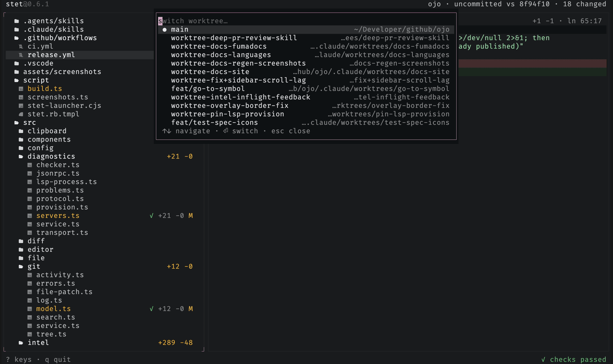Click the errors.ts file icon
The image size is (613, 364).
pyautogui.click(x=30, y=284)
